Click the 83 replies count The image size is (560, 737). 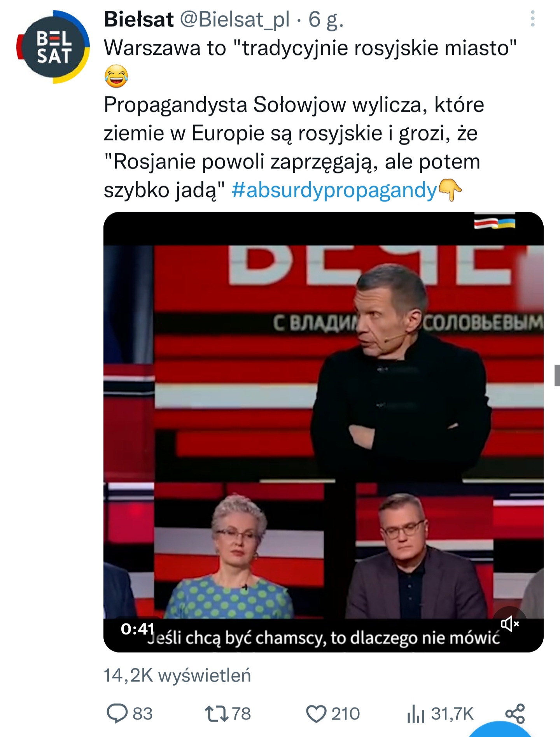click(143, 714)
